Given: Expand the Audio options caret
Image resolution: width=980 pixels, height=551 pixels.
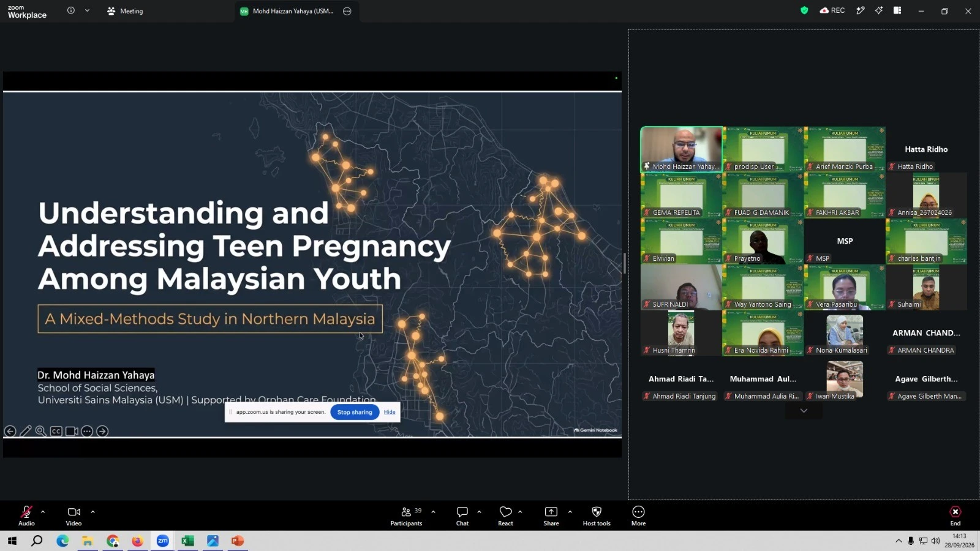Looking at the screenshot, I should coord(43,512).
